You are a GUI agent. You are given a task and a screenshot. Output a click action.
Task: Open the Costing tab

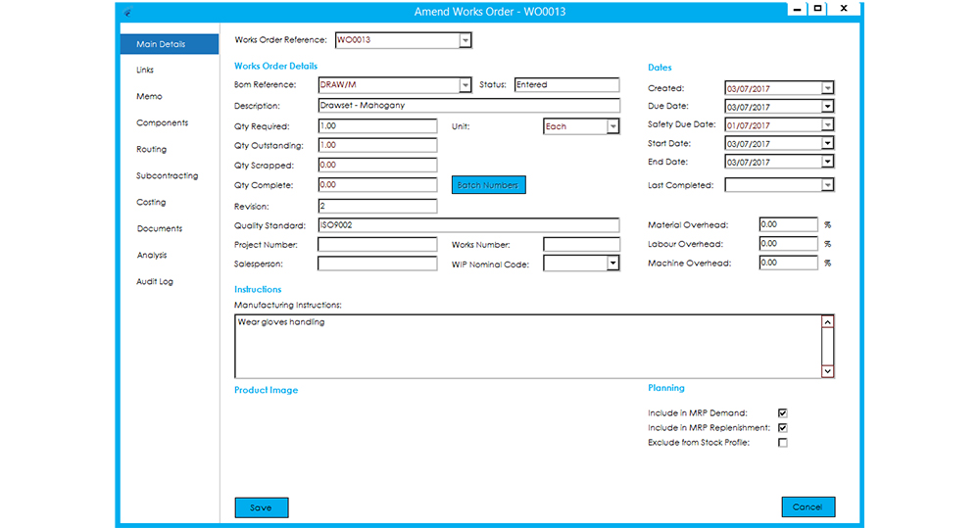coord(151,203)
